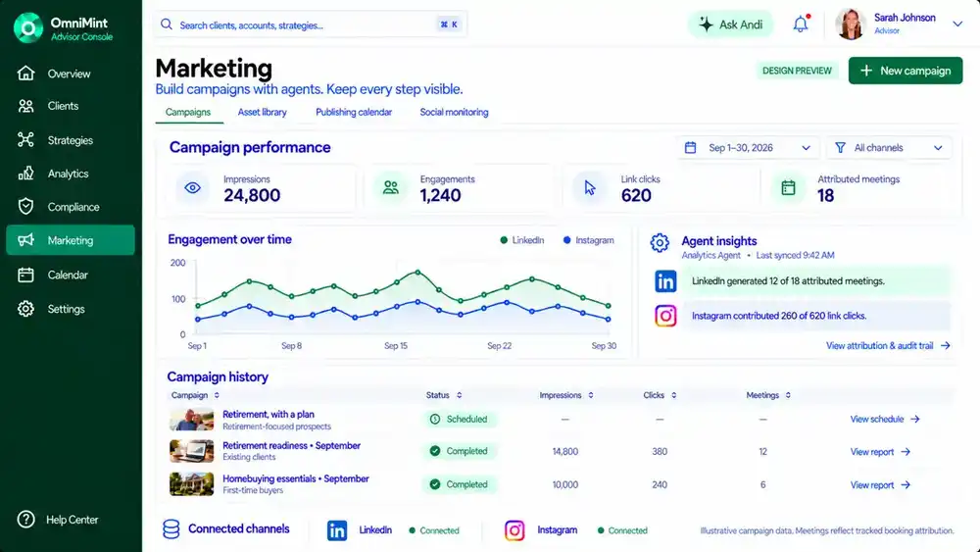The width and height of the screenshot is (980, 552).
Task: Click Completed status for Retirement readiness row
Action: (459, 451)
